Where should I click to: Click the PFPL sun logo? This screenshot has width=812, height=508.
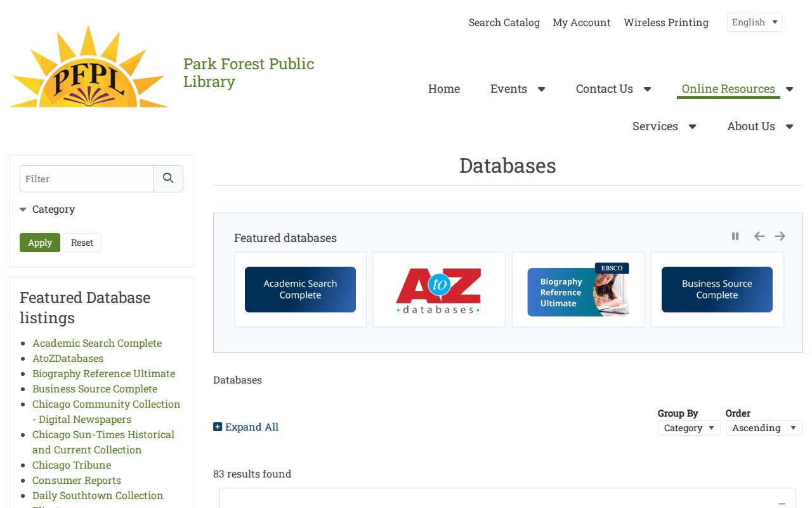click(x=89, y=67)
